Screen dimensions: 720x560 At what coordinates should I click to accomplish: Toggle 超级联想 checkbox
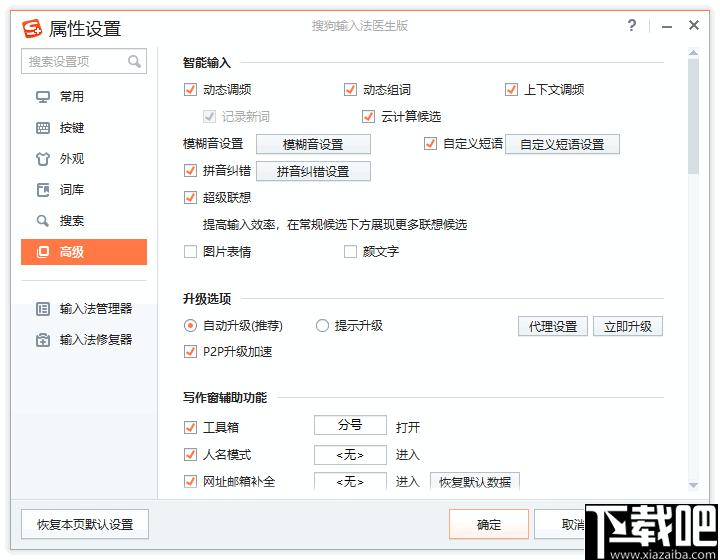(x=190, y=198)
